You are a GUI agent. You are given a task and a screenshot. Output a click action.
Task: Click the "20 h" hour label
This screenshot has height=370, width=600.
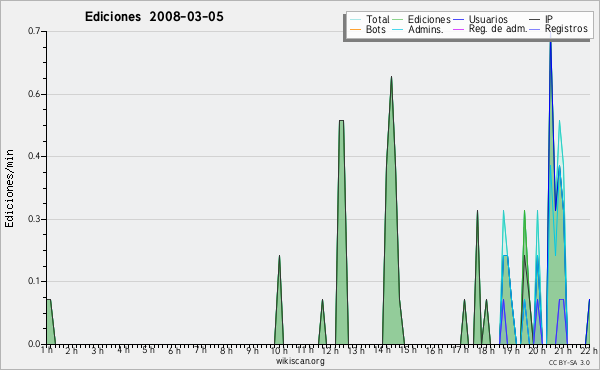click(x=537, y=350)
